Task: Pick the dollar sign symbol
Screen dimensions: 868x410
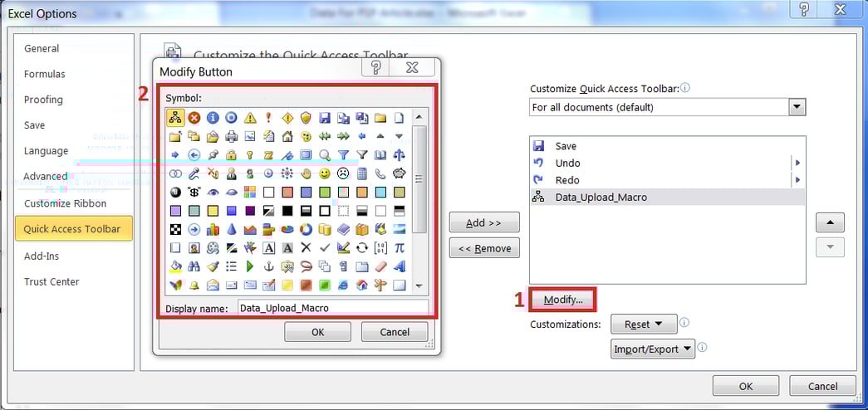Action: click(x=194, y=192)
